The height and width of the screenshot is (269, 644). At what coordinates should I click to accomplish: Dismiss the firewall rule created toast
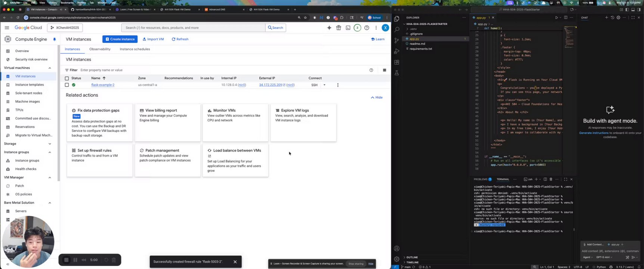[235, 262]
